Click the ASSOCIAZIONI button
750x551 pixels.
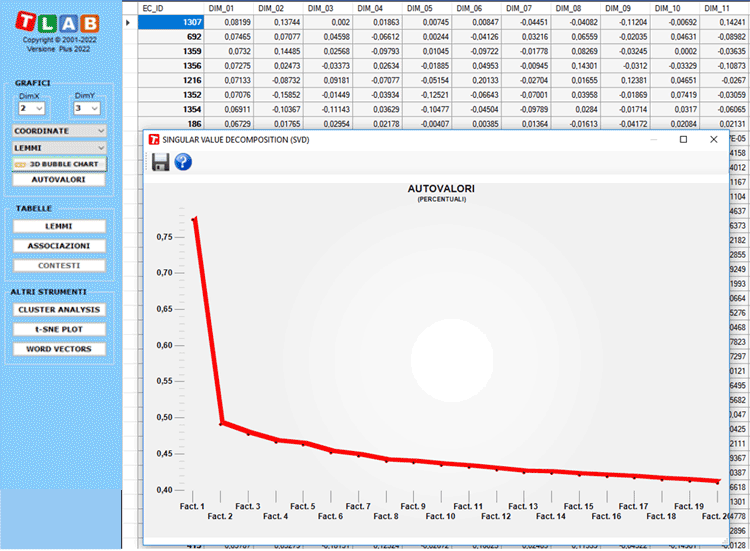coord(59,246)
